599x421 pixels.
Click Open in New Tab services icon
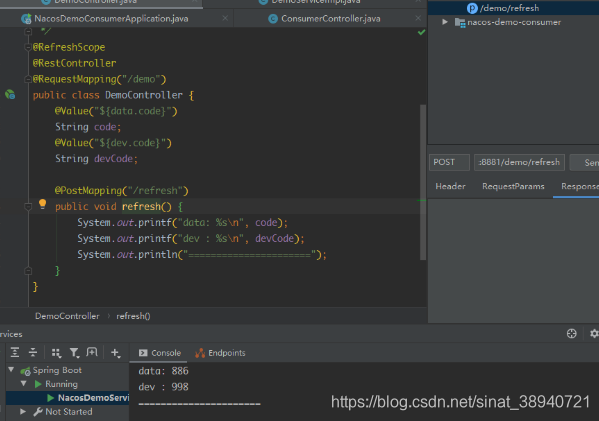click(x=92, y=352)
